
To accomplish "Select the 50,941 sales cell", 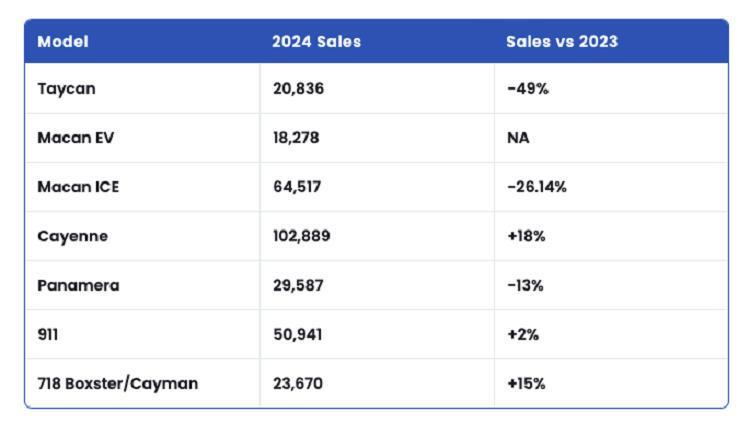I will 297,334.
